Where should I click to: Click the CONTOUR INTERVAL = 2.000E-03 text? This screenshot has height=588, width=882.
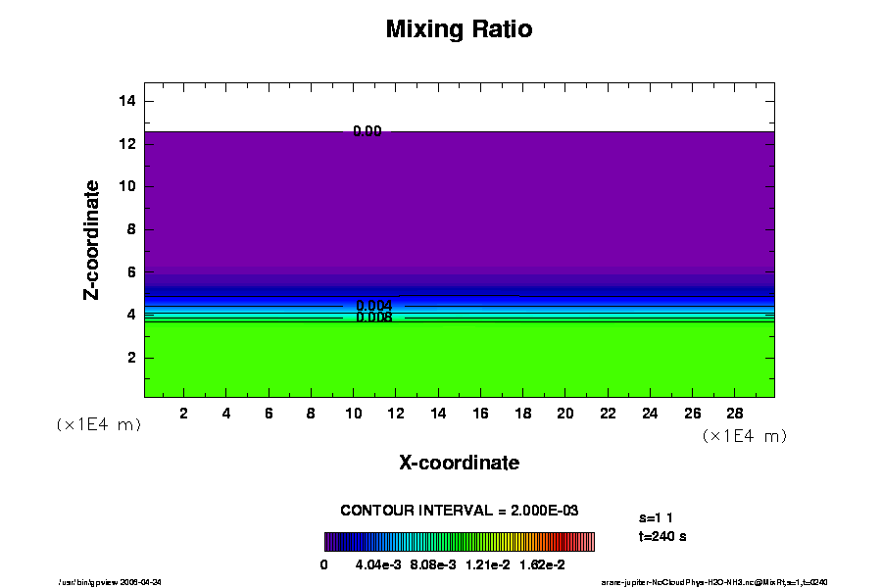click(459, 511)
